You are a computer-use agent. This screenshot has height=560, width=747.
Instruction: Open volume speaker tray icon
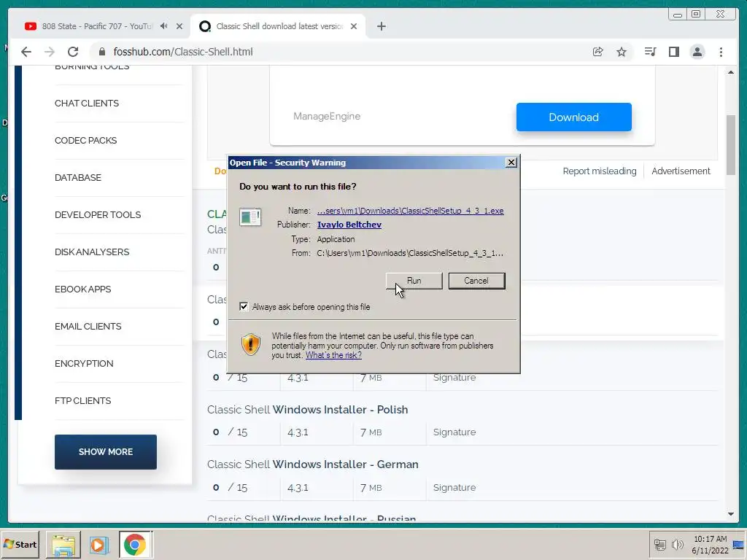(x=677, y=544)
